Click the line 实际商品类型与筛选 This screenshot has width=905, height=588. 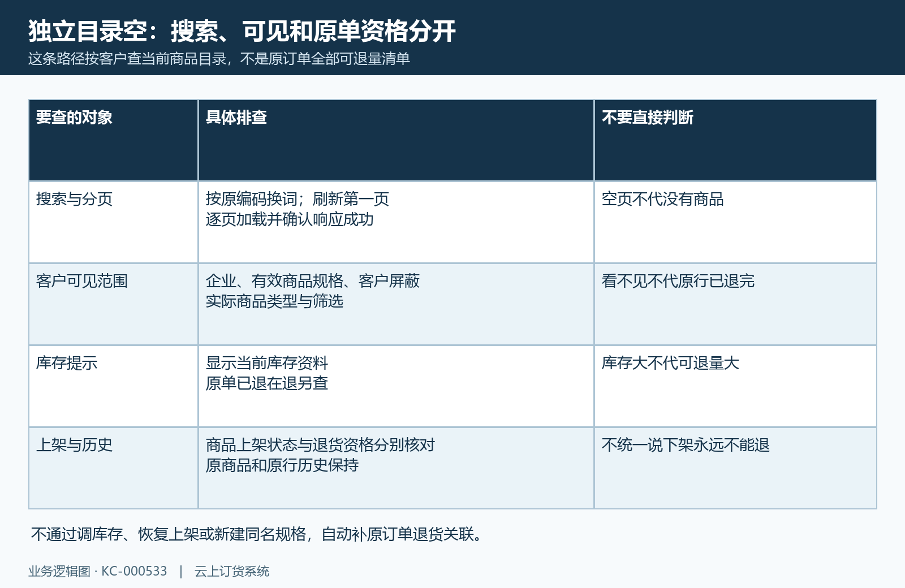click(274, 301)
